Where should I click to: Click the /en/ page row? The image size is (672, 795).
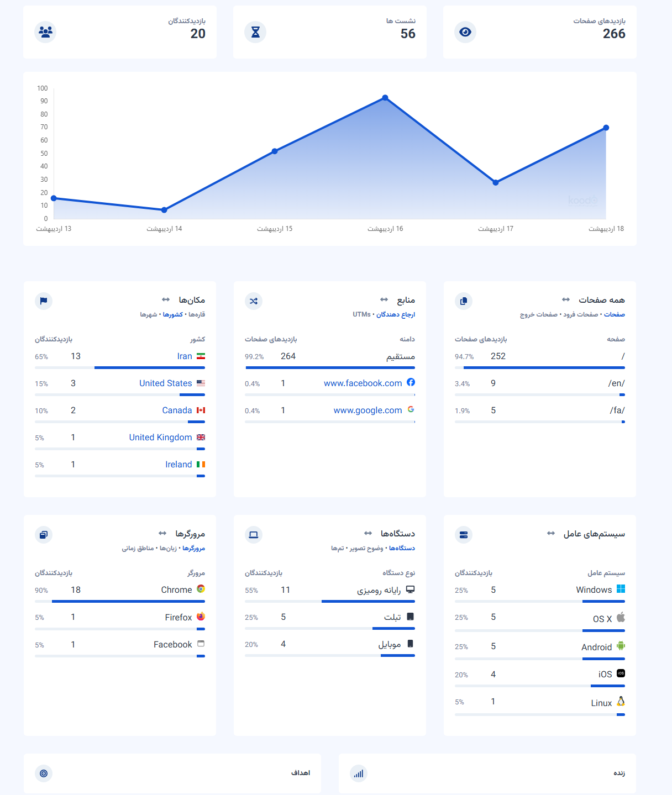pos(540,386)
